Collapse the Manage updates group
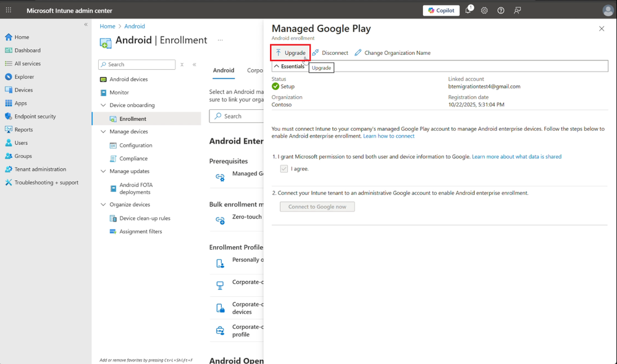 click(x=103, y=171)
